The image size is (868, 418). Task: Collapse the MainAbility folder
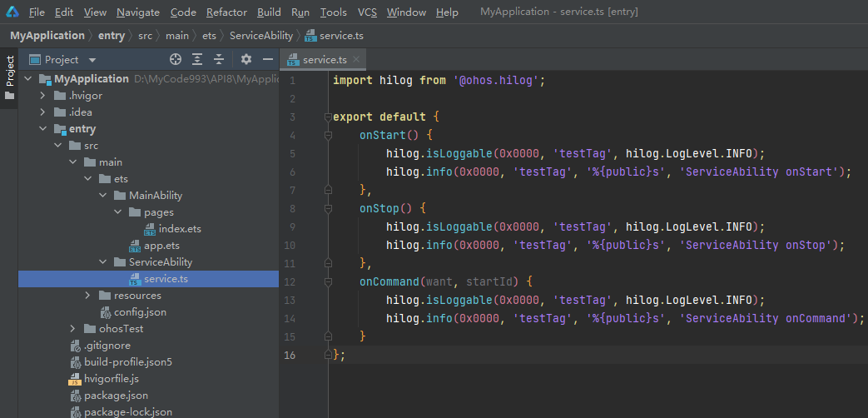pos(103,196)
